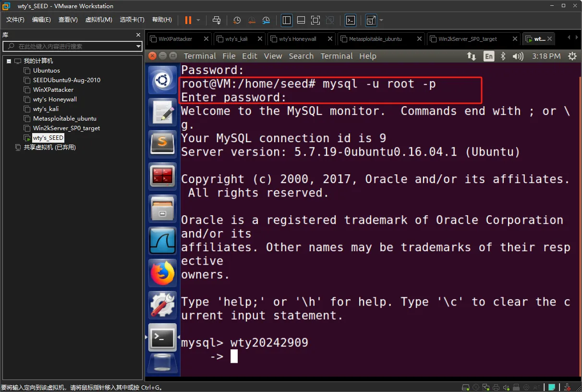Open the guest network indicator
The image size is (582, 392).
click(x=472, y=56)
